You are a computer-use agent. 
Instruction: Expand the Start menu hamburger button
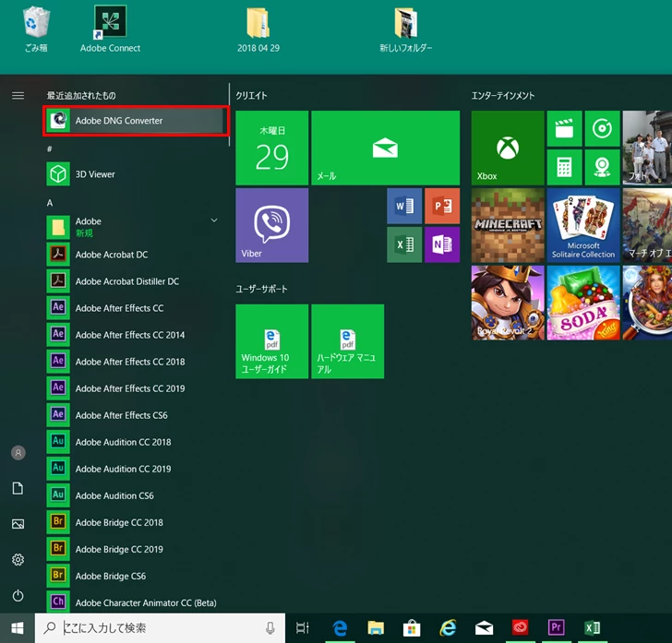click(x=18, y=96)
